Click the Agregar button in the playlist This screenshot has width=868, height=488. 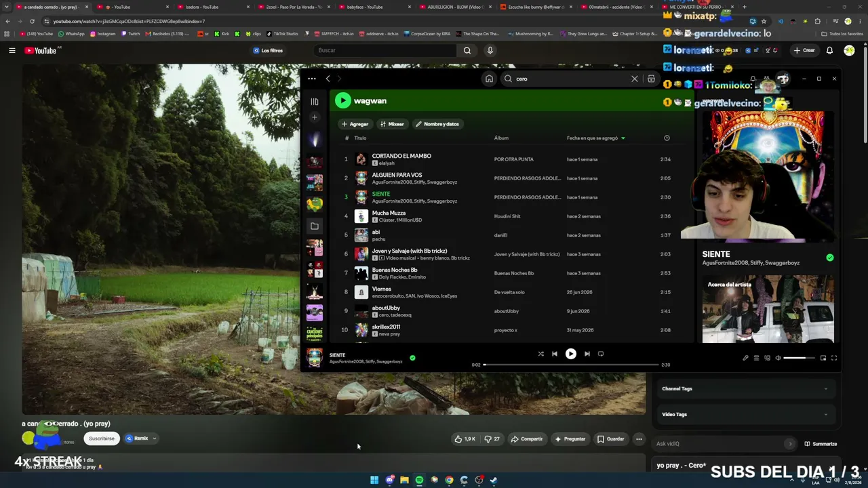[x=355, y=124]
